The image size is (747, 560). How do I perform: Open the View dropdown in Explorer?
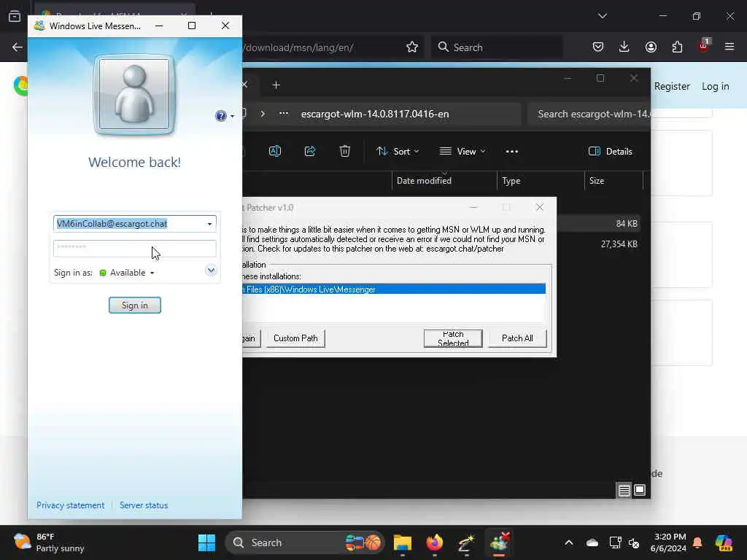pos(462,152)
